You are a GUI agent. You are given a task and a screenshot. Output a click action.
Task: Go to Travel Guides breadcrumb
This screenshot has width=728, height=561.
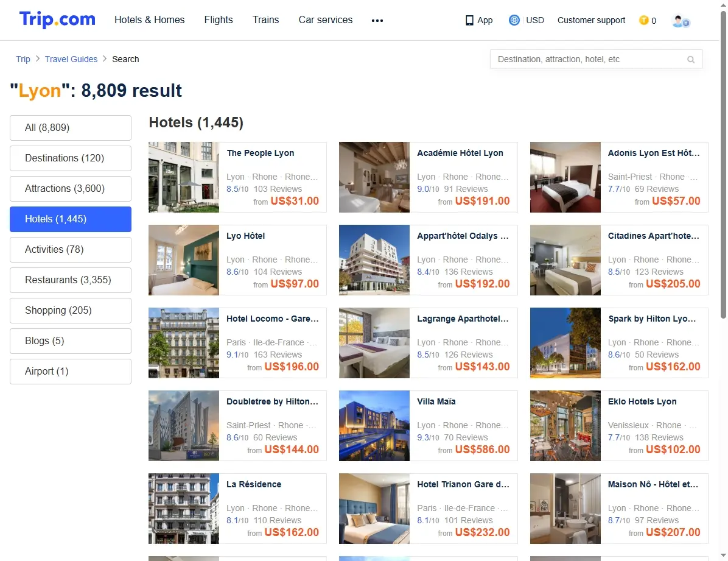click(x=71, y=59)
